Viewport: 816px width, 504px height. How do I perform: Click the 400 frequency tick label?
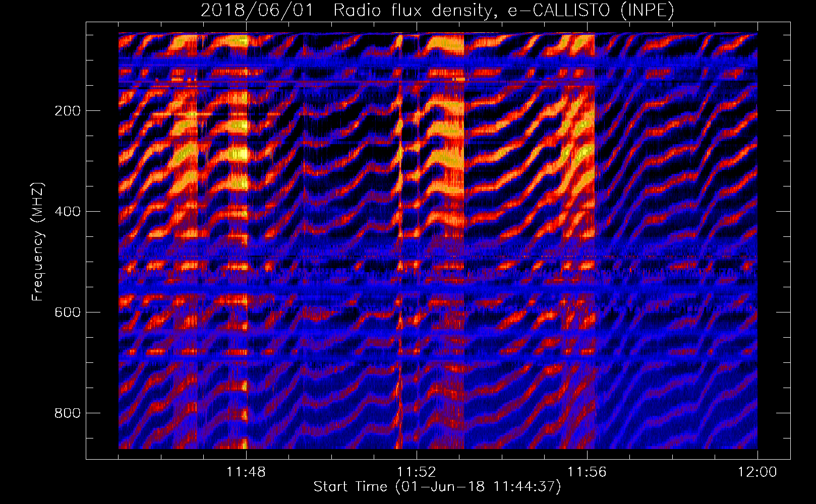(67, 212)
